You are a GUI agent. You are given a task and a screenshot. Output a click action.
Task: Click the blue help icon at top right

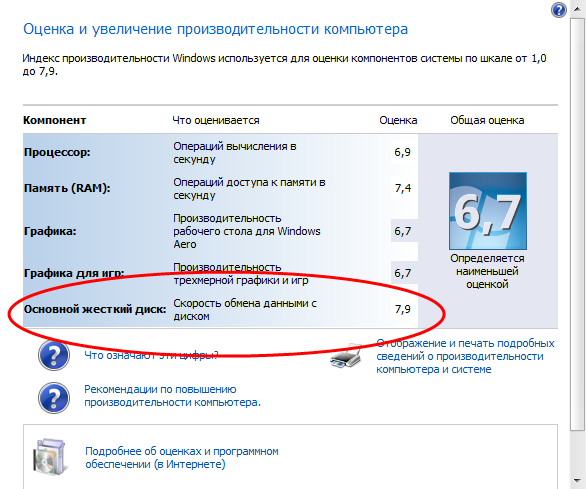[558, 10]
